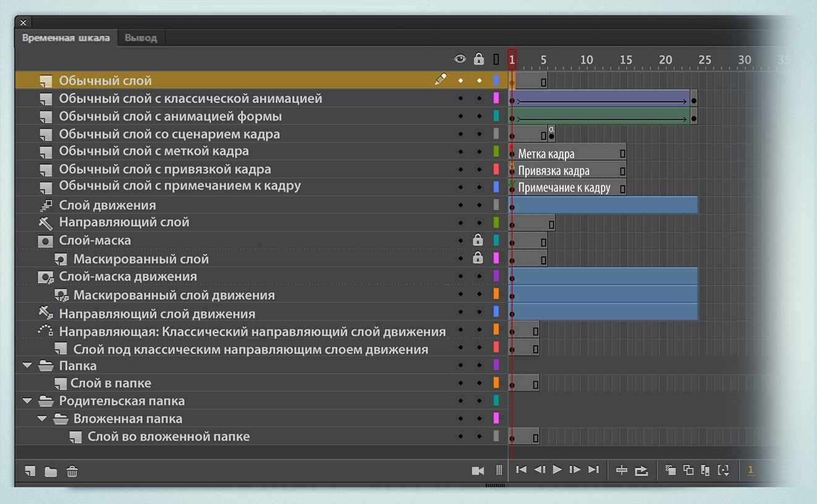Click the add camera icon
The image size is (817, 504).
[478, 471]
